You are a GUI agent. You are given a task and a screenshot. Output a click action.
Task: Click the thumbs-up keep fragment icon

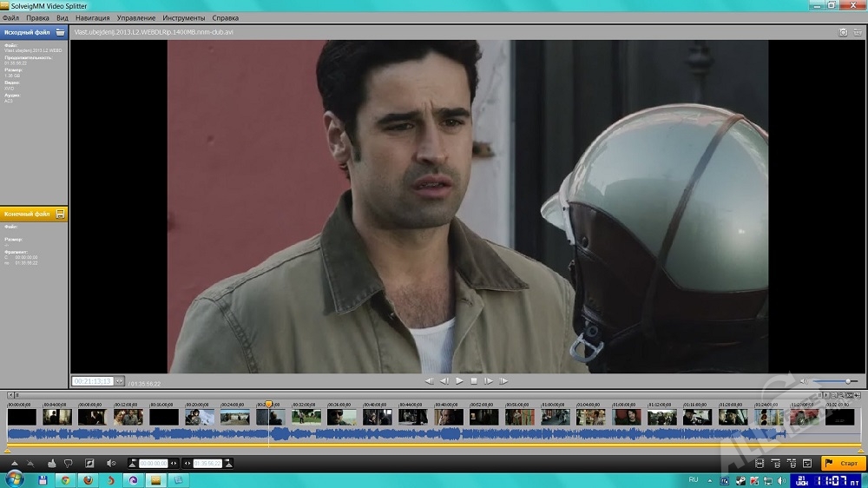[x=51, y=463]
